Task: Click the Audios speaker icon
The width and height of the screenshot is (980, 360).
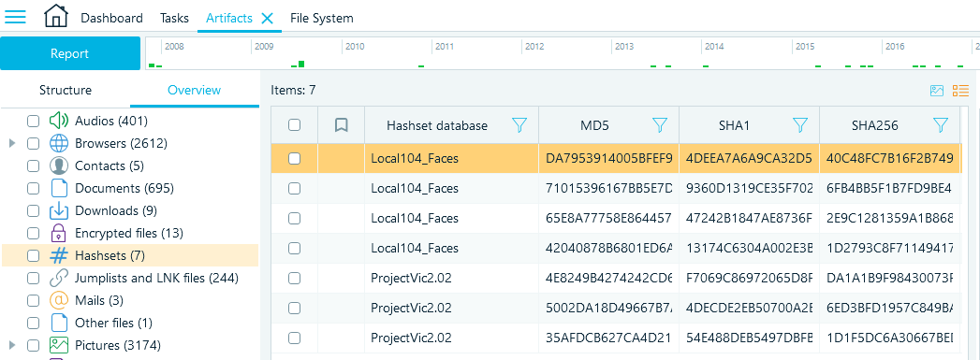Action: (x=58, y=121)
